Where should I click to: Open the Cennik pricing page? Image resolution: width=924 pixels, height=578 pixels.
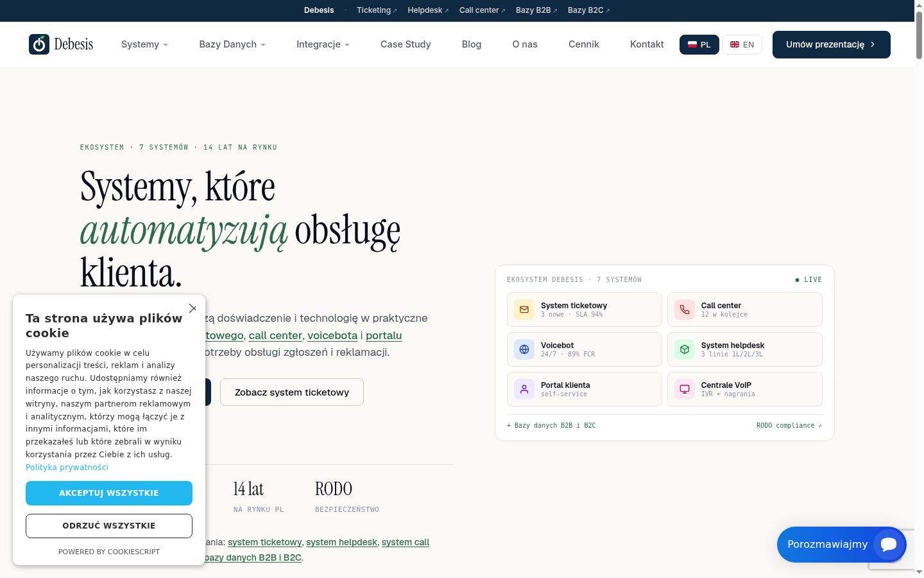584,44
